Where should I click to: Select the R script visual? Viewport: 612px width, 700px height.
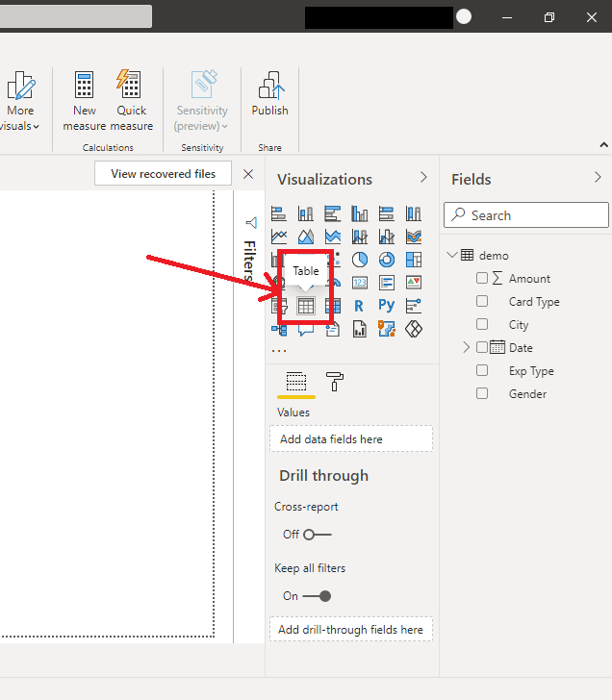coord(359,306)
